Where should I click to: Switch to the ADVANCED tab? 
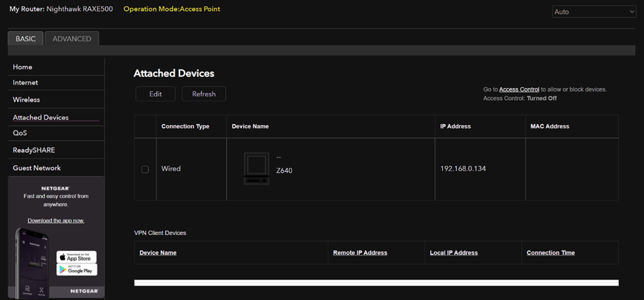(71, 39)
